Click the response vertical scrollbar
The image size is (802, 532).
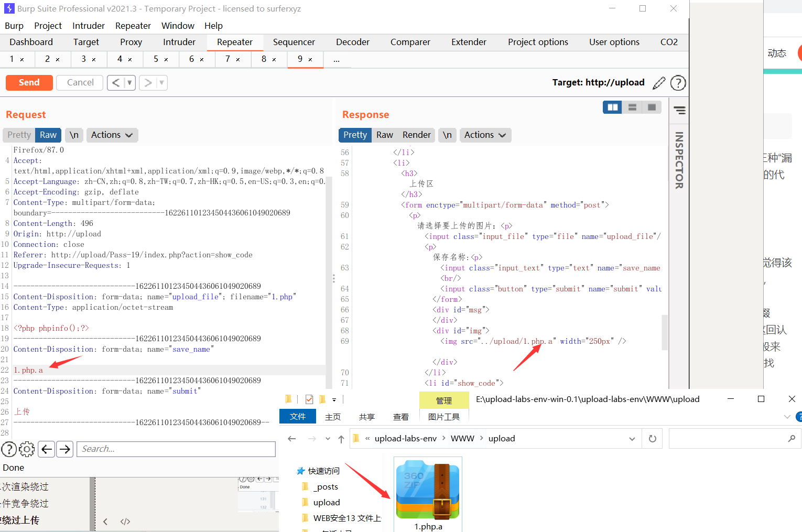click(x=665, y=332)
